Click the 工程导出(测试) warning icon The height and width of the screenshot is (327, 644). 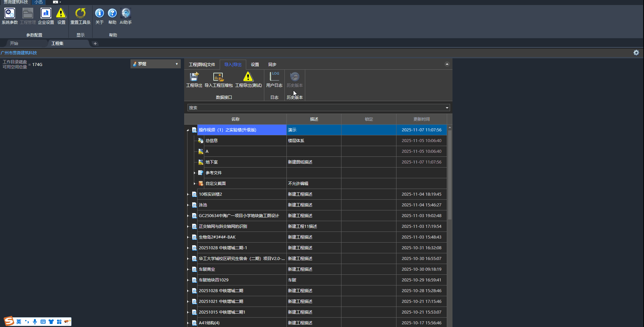248,77
